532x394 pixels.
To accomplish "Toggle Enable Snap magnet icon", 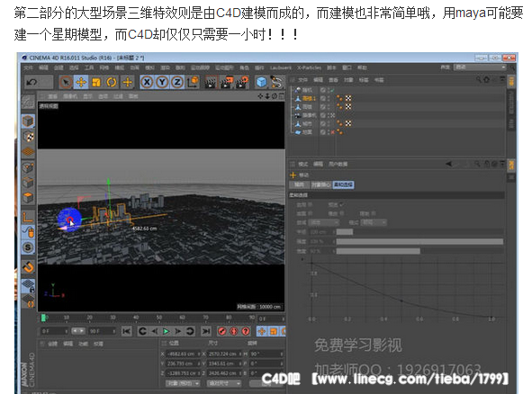I will 28,267.
